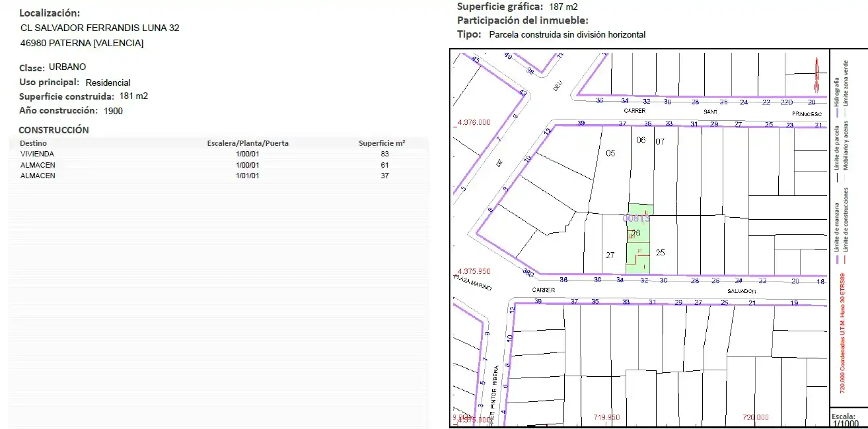Viewport: 868px width, 429px height.
Task: Click house number 22D on Carrer Sant Francesc
Action: [x=786, y=102]
